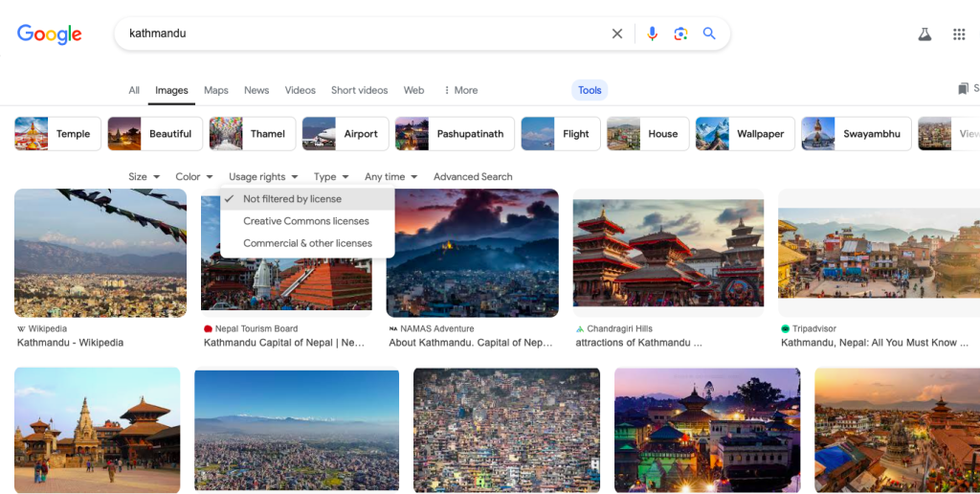Select Commercial & other licenses option
This screenshot has width=980, height=494.
[307, 243]
